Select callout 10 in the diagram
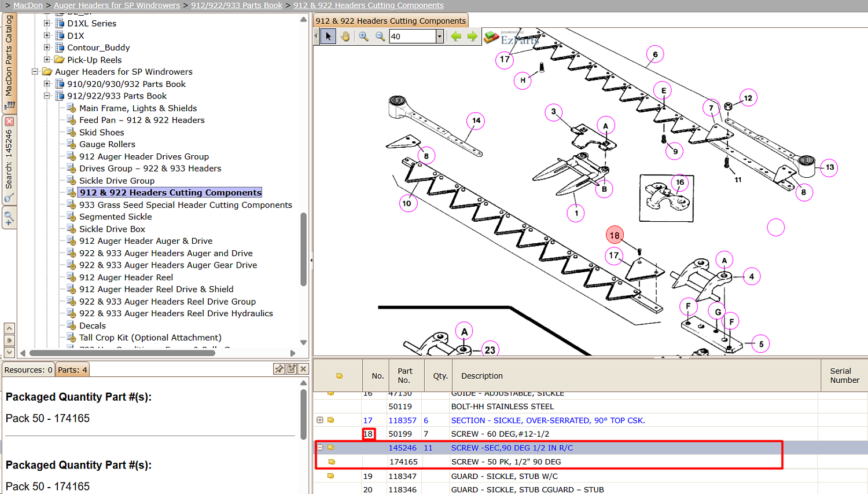 click(407, 203)
